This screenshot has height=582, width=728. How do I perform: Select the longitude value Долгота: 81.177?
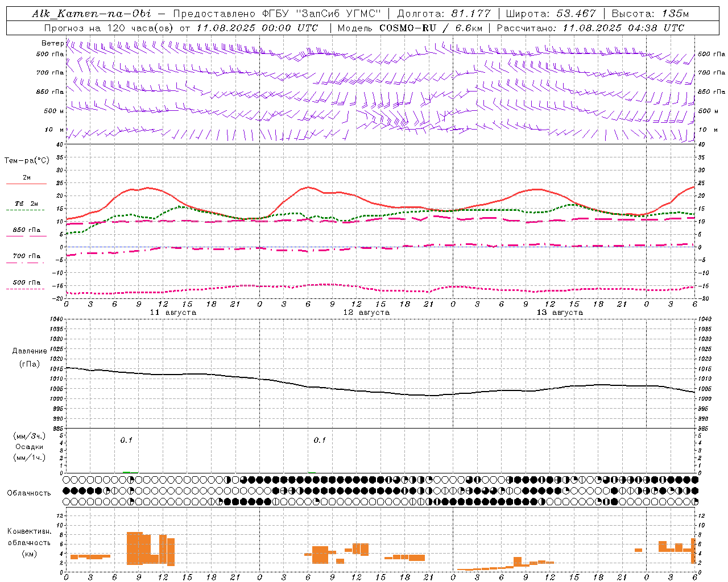[x=444, y=14]
